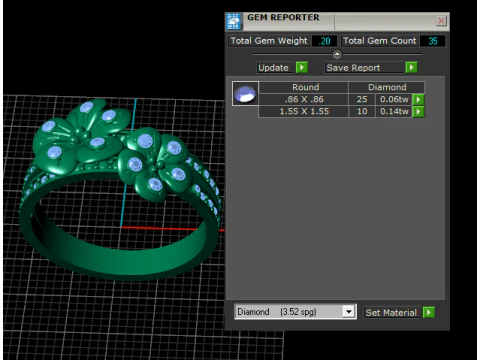Select the round gem thumbnail
Viewport: 480px width, 360px height.
tap(245, 94)
